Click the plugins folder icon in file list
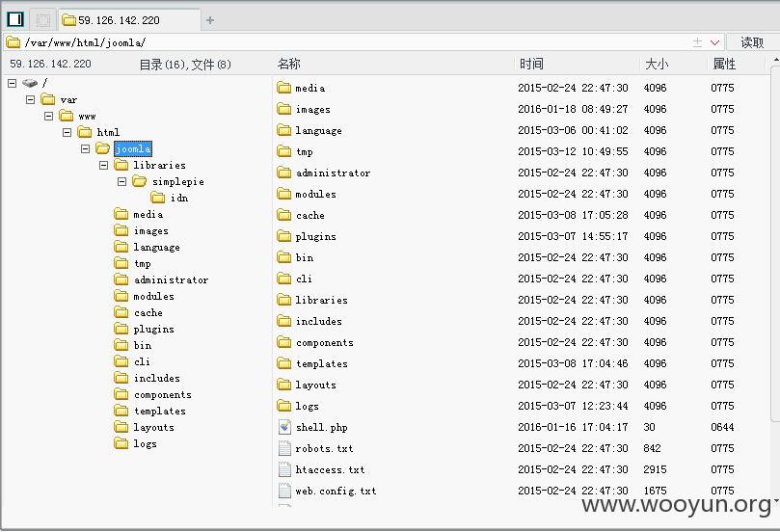Viewport: 780px width, 532px height. coord(284,236)
